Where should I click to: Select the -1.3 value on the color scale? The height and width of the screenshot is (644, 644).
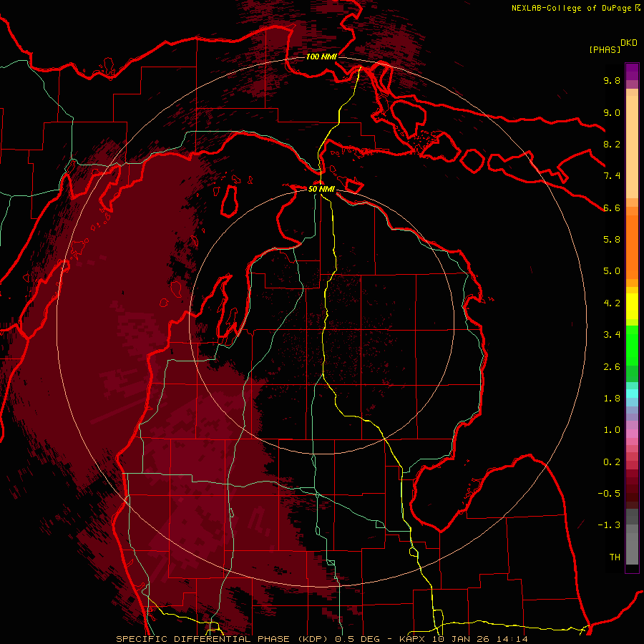pos(609,525)
